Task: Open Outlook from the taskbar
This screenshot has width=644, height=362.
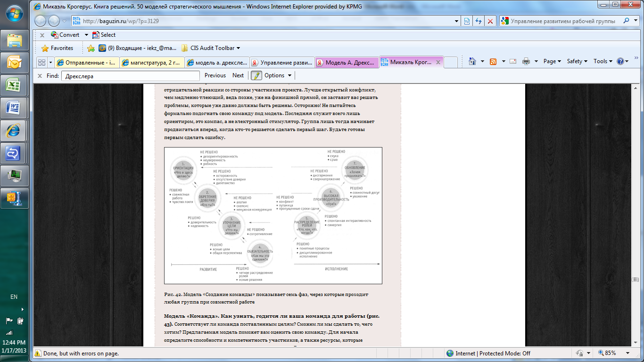Action: (x=15, y=63)
